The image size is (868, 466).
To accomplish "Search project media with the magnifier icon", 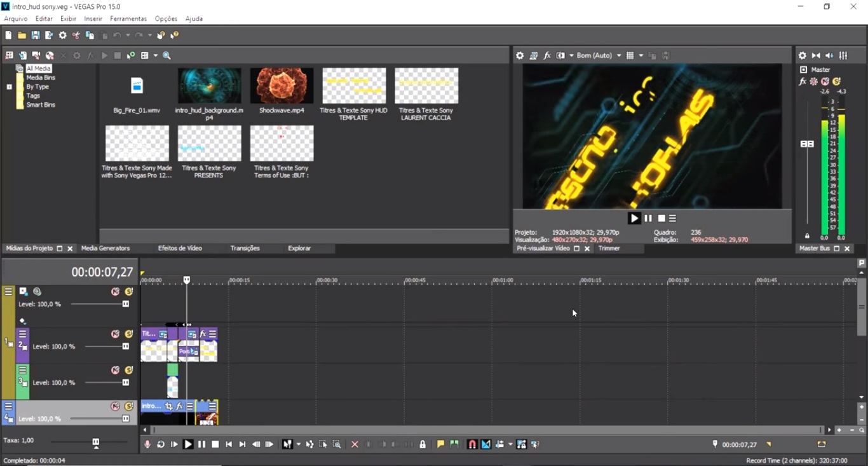I will [166, 56].
